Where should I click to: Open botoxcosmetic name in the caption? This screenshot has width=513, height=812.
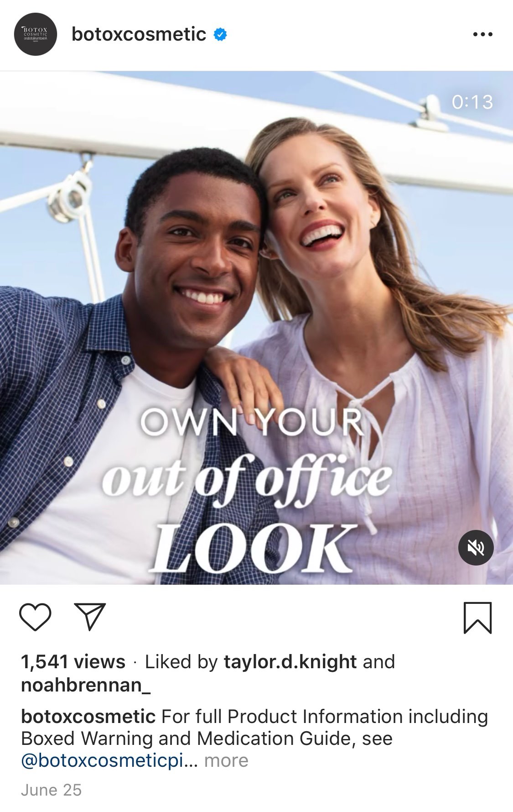coord(88,717)
